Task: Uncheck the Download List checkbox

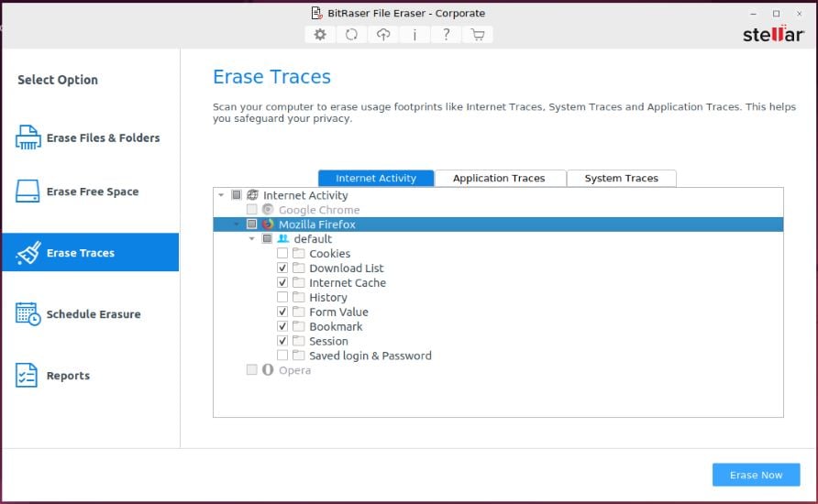Action: coord(282,268)
